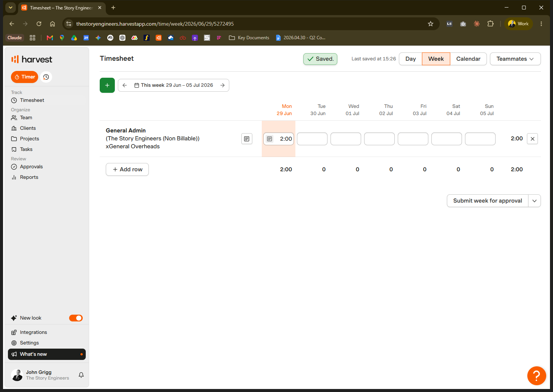Image resolution: width=553 pixels, height=392 pixels.
Task: Open Timesheet in the sidebar
Action: click(x=32, y=100)
